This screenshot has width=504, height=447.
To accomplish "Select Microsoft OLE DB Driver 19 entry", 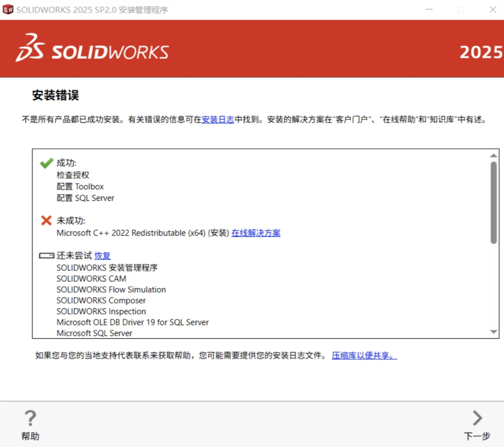I will click(x=133, y=322).
